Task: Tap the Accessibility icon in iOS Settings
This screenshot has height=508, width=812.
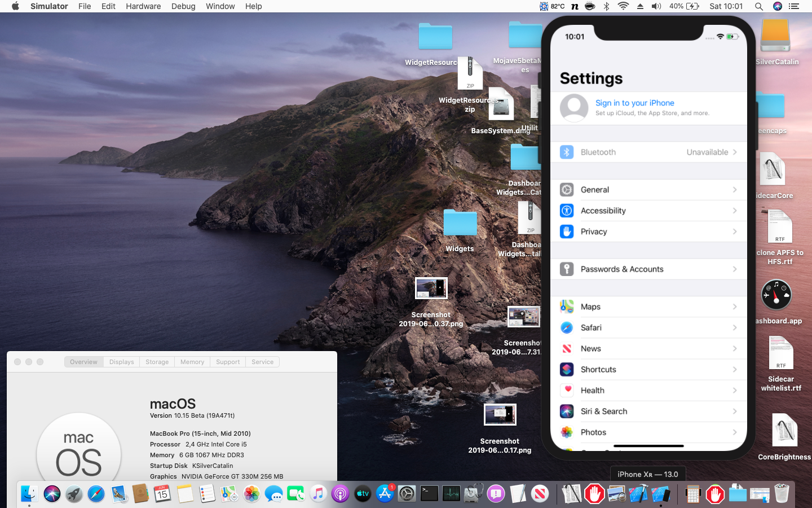Action: 567,211
